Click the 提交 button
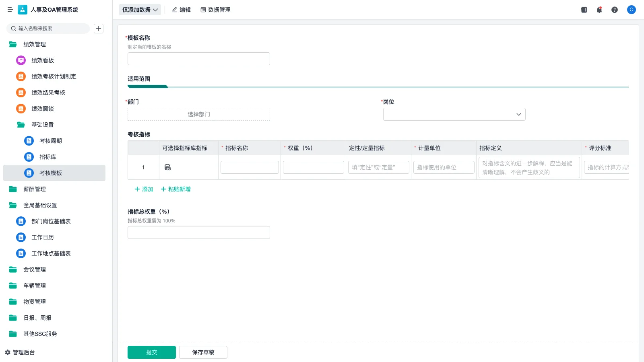The width and height of the screenshot is (644, 362). click(x=152, y=352)
